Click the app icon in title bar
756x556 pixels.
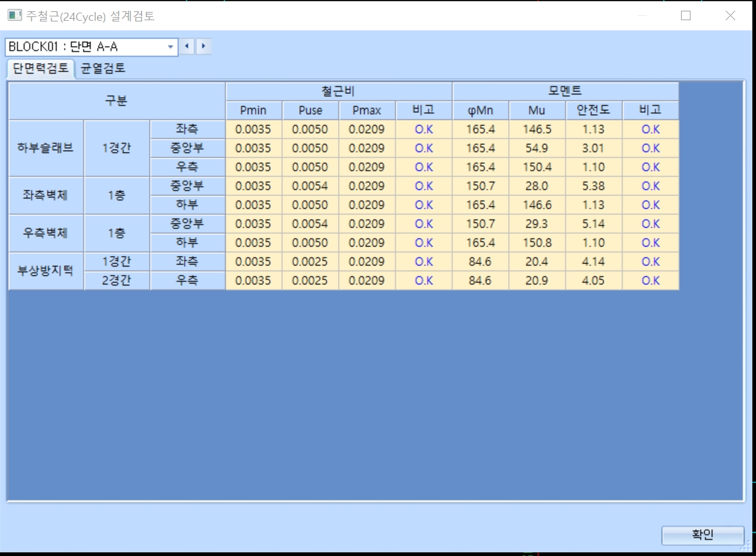pyautogui.click(x=14, y=16)
